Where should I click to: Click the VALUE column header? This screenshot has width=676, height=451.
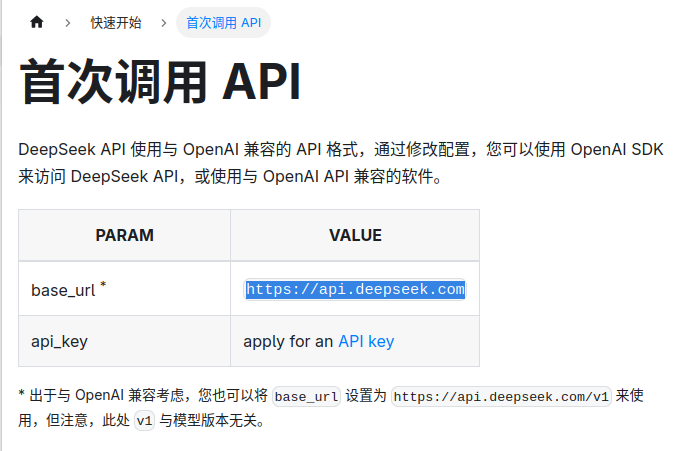point(355,235)
